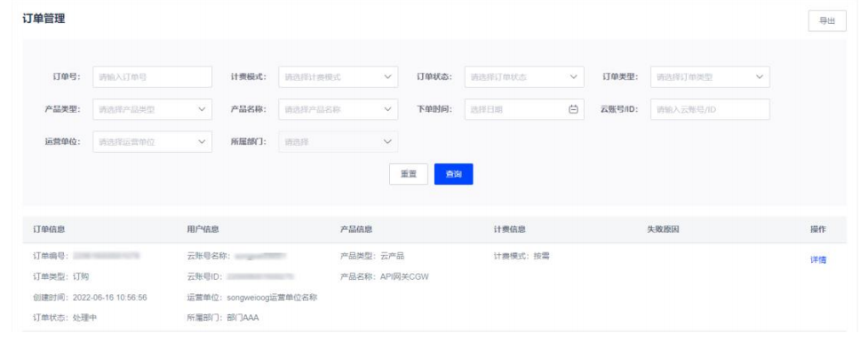868x341 pixels.
Task: Click the 计费信息 column header
Action: tap(509, 229)
